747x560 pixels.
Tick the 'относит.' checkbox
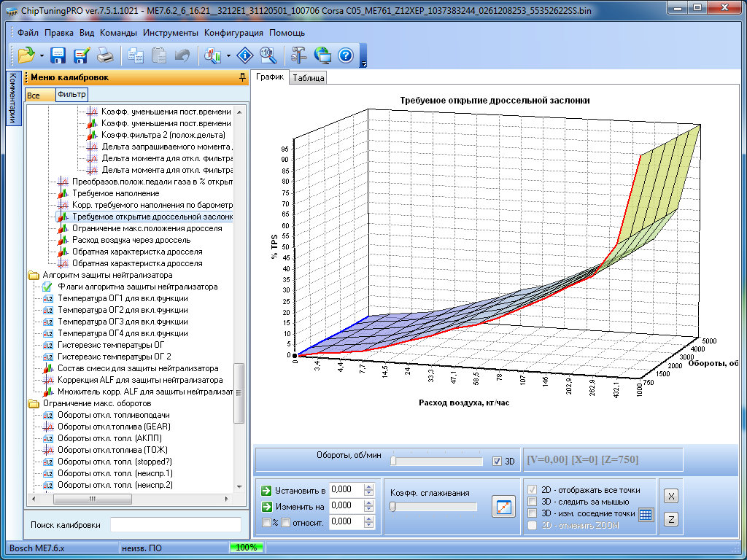point(285,522)
